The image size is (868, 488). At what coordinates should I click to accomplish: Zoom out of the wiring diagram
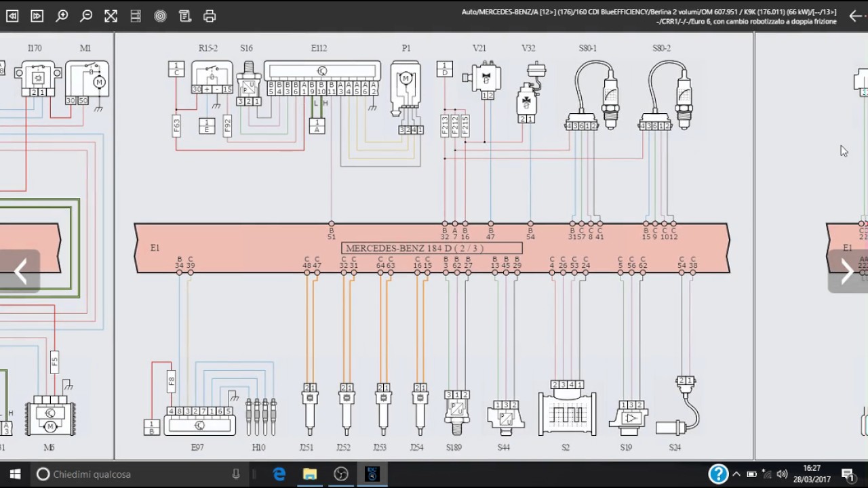click(86, 16)
